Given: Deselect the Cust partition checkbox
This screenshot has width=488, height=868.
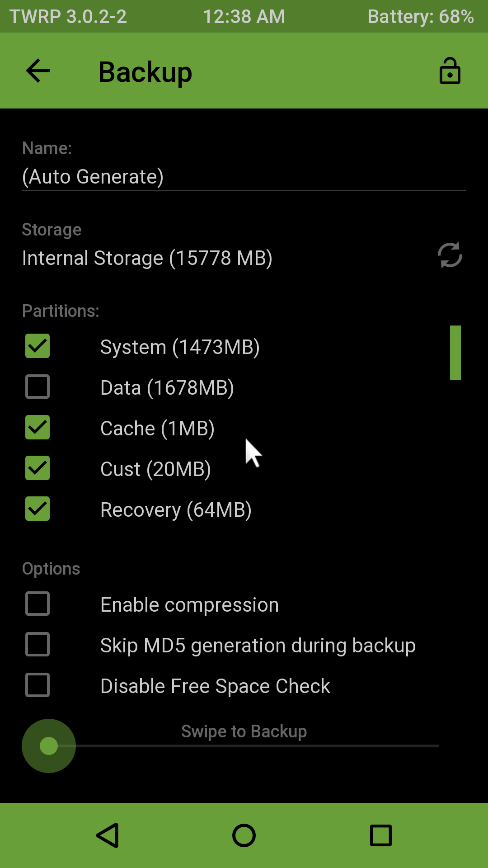Looking at the screenshot, I should pyautogui.click(x=38, y=468).
